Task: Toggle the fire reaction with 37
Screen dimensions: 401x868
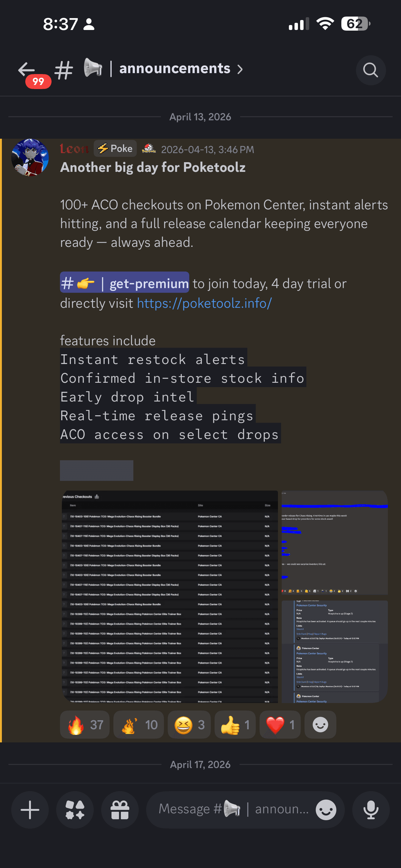Action: tap(85, 725)
